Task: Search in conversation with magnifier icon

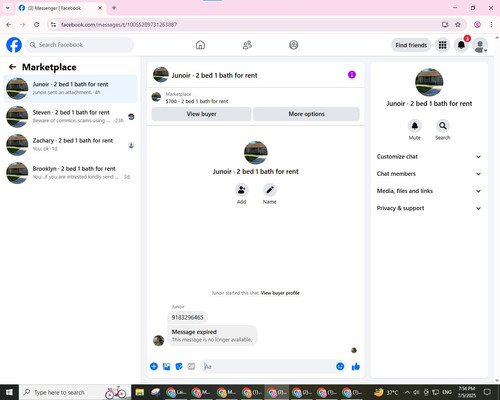Action: coord(443,126)
